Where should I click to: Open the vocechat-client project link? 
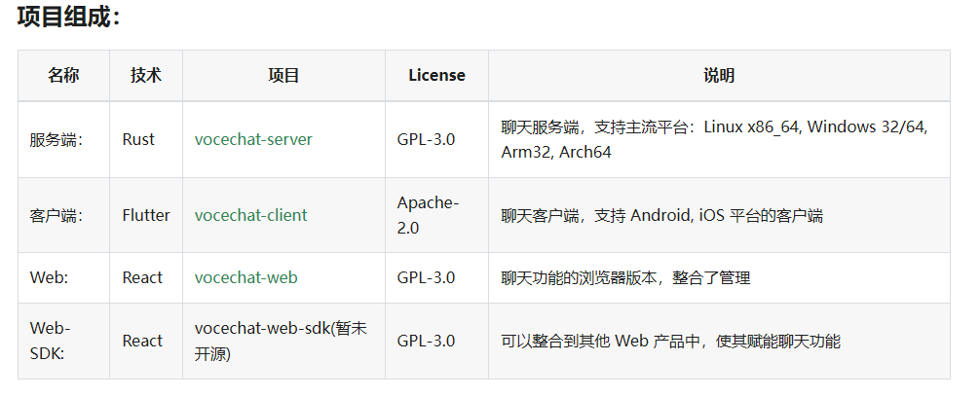coord(250,216)
